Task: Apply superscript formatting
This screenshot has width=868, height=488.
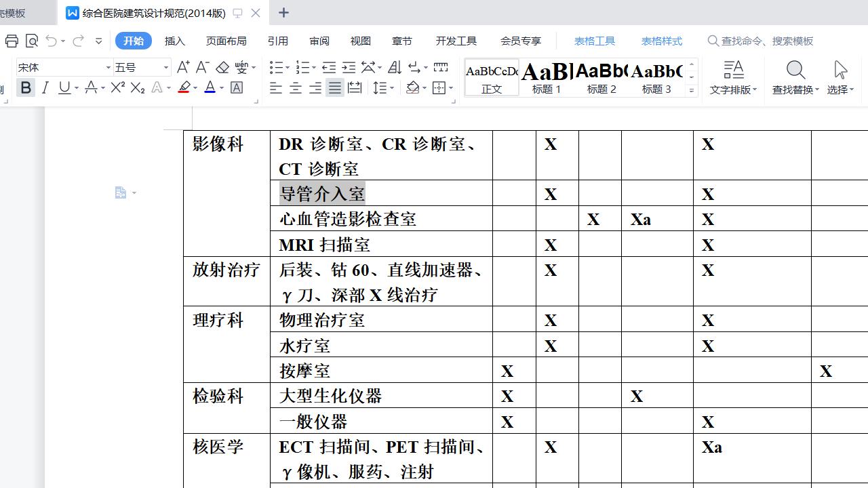Action: (x=117, y=87)
